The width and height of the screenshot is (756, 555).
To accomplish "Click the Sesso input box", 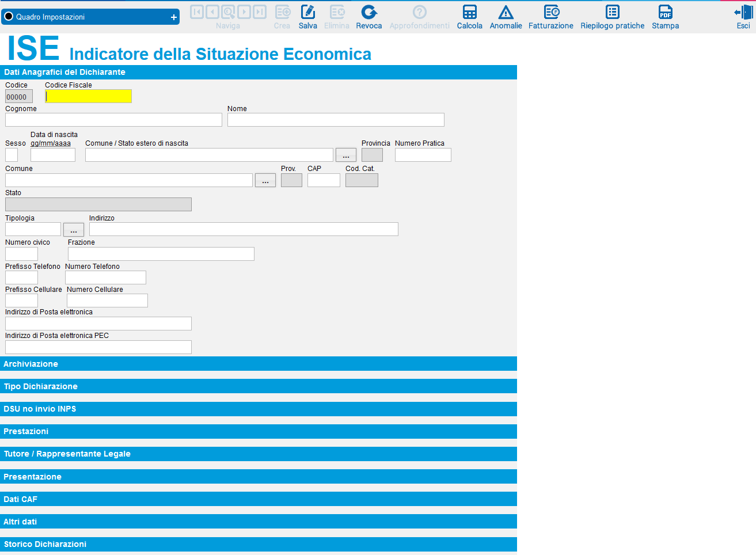I will click(12, 155).
